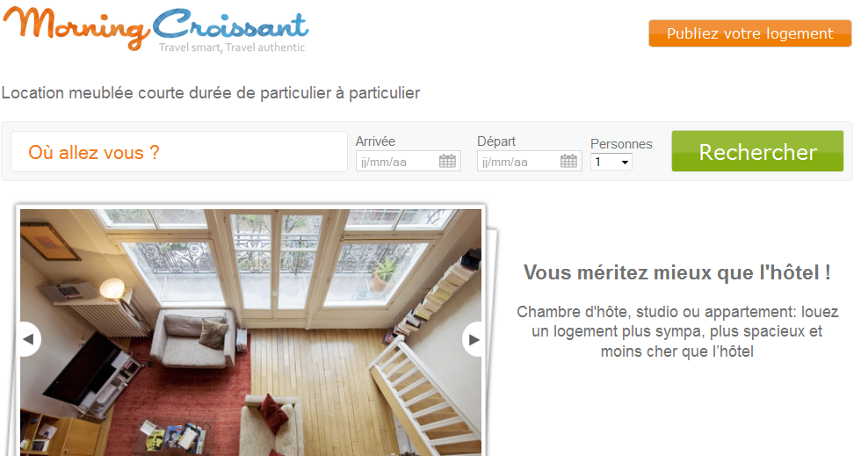868x456 pixels.
Task: Select the Arrivée date input field
Action: 408,161
